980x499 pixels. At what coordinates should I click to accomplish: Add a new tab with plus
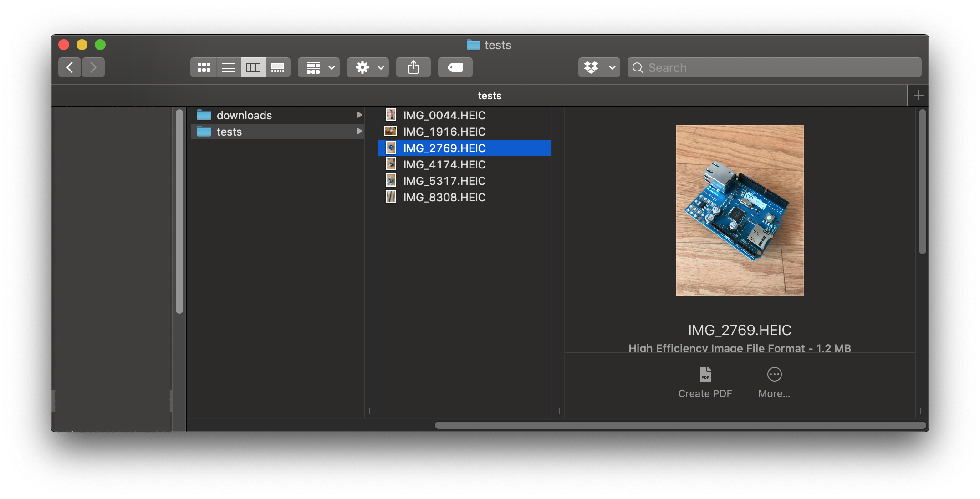pos(918,96)
